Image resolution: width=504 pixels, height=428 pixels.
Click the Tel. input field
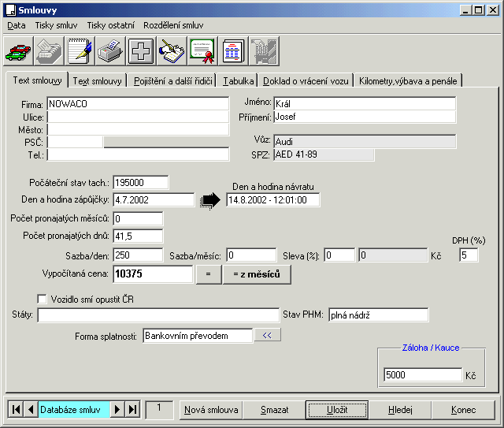[x=139, y=154]
